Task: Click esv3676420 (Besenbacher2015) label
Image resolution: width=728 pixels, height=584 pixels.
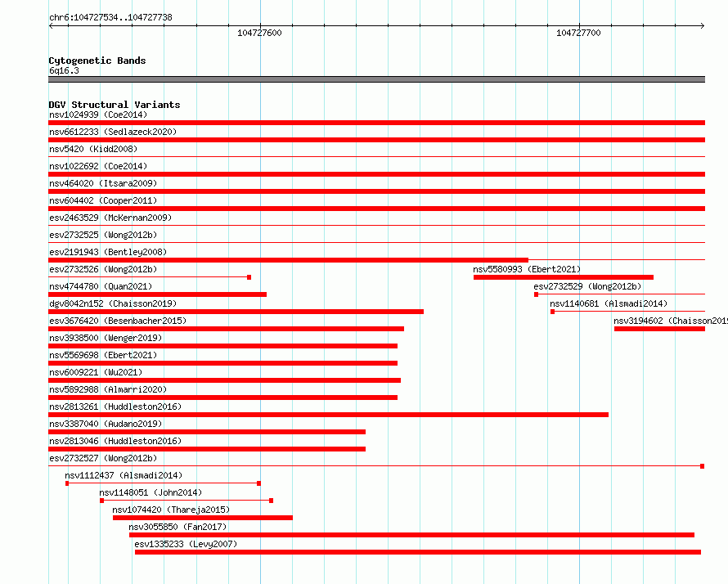Action: (x=118, y=321)
